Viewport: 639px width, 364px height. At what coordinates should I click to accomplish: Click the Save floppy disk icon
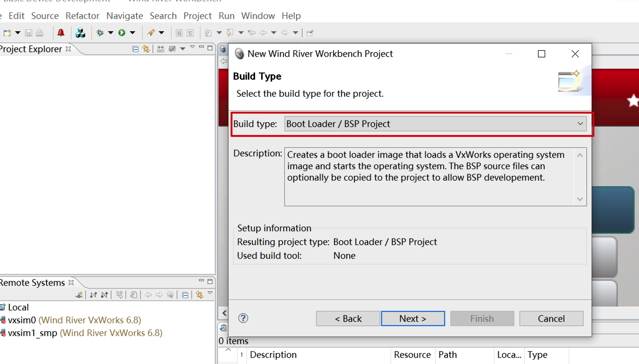pos(28,33)
